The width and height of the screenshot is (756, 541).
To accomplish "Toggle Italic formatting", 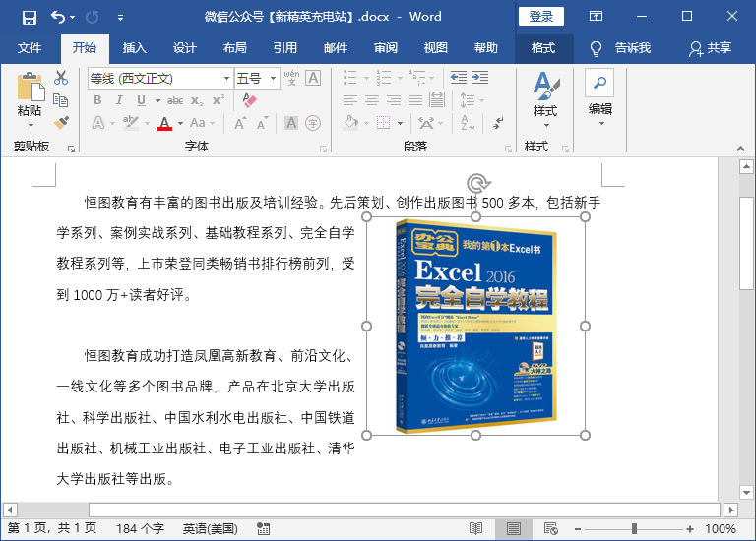I will 119,100.
